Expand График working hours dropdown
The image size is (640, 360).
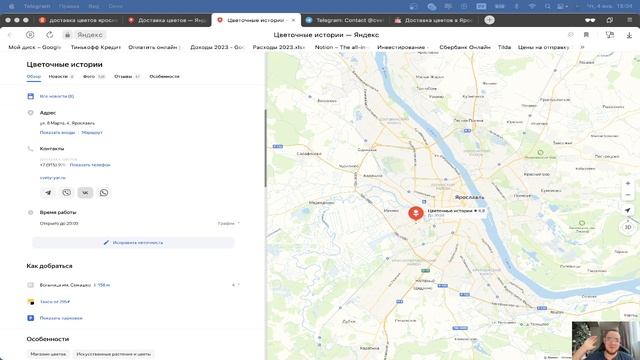coord(229,223)
